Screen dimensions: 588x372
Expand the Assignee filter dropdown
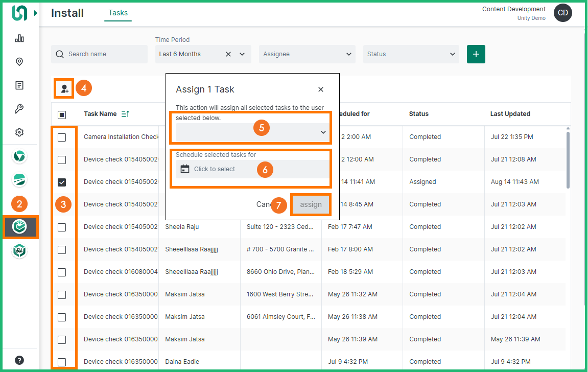(307, 54)
